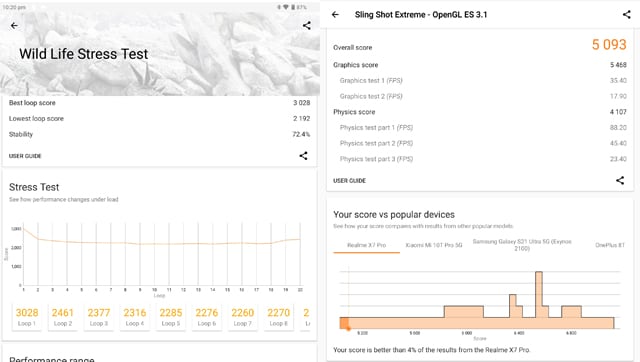Open USER GUIDE under Physics score
The height and width of the screenshot is (362, 640).
pyautogui.click(x=349, y=181)
